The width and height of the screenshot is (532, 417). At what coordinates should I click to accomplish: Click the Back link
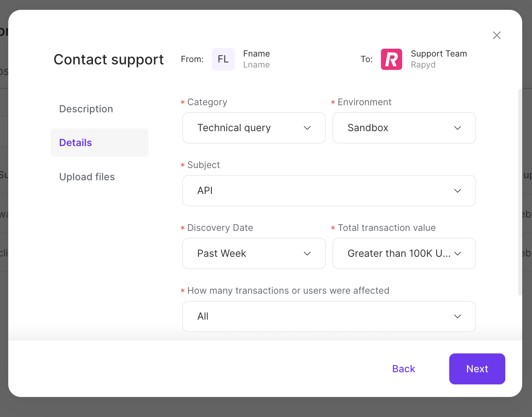click(x=403, y=369)
